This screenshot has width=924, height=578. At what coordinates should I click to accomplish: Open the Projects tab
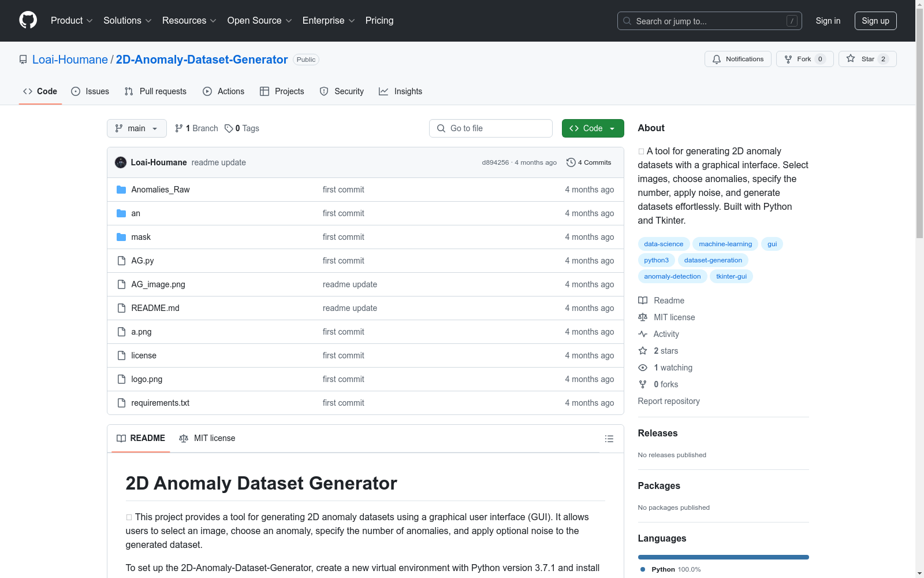click(282, 91)
